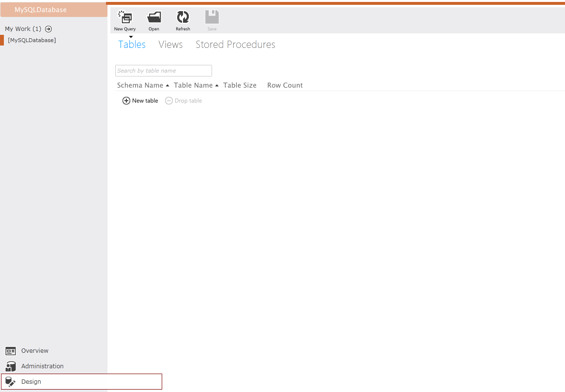Click the Save floppy disk icon

[x=212, y=18]
